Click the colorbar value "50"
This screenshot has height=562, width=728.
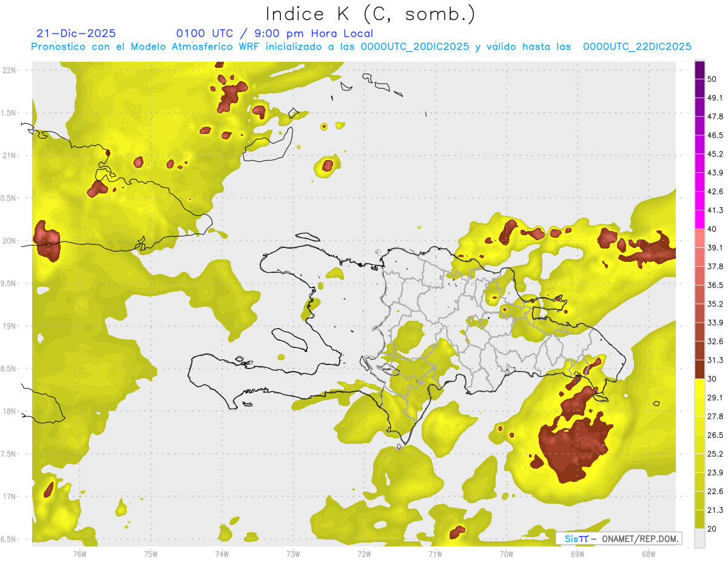point(712,79)
